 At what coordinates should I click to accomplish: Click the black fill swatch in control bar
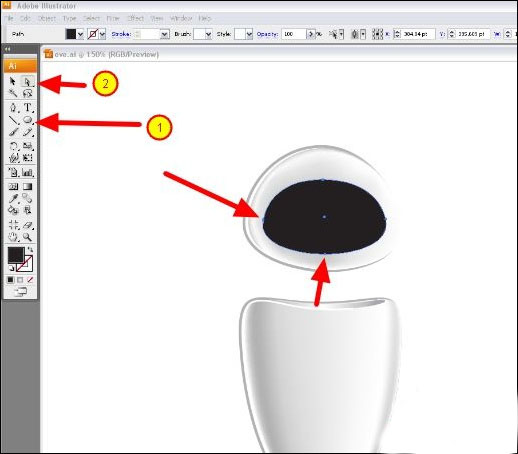(71, 34)
